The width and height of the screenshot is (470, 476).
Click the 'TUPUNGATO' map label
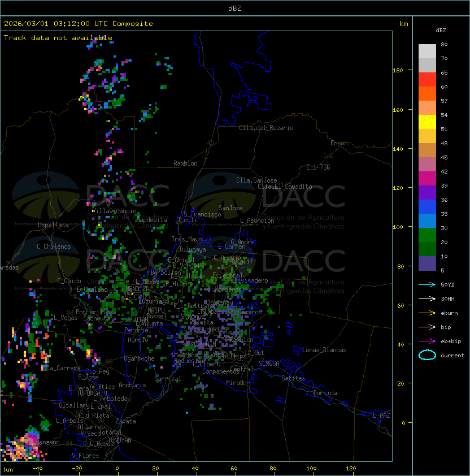[x=92, y=393]
